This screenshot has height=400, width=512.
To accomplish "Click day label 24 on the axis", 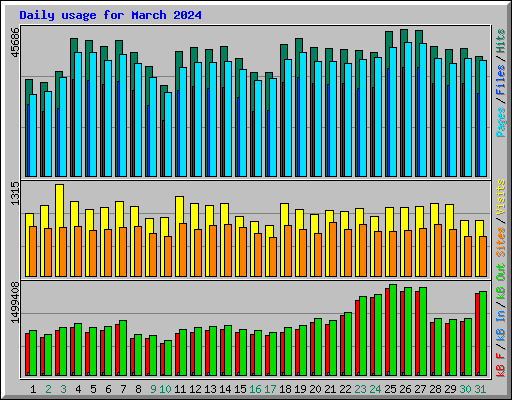I will click(375, 389).
